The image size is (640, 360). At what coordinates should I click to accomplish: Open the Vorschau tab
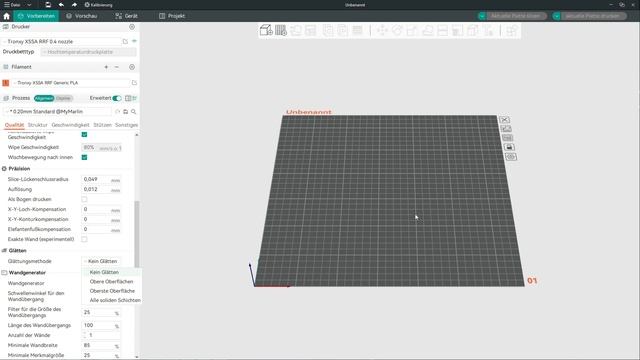[82, 16]
